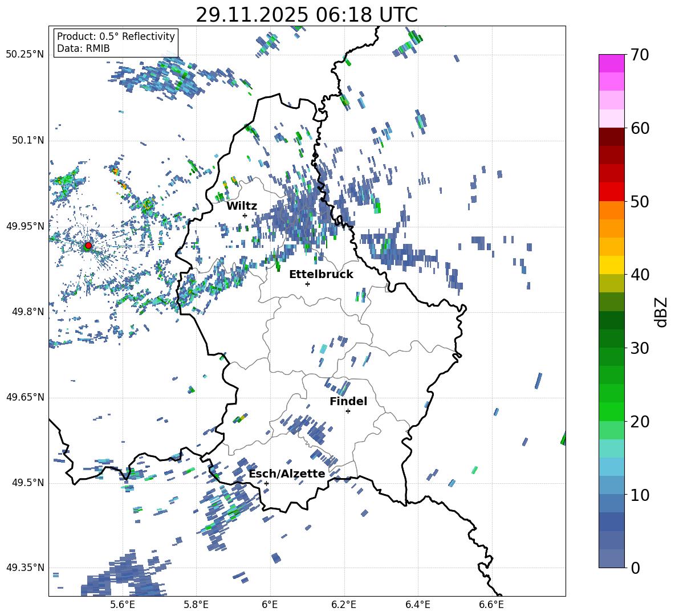675x616 pixels.
Task: Click the dark red colorbar swatch below 60
Action: point(611,137)
